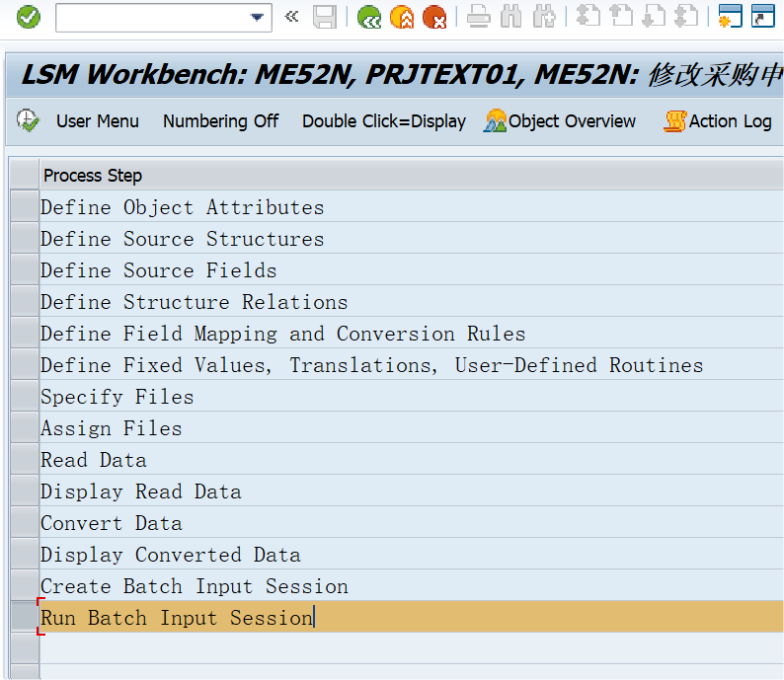Select Display Read Data step
The width and height of the screenshot is (784, 680).
point(411,491)
